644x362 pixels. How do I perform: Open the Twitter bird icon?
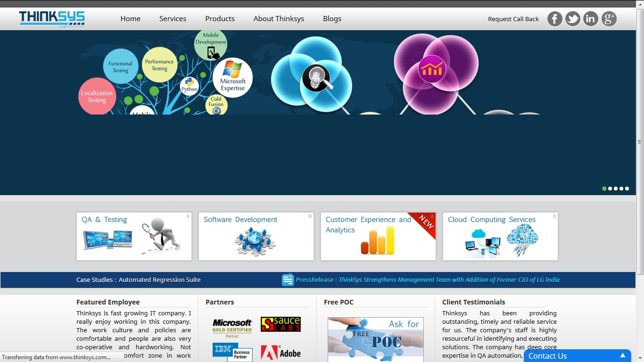point(573,19)
